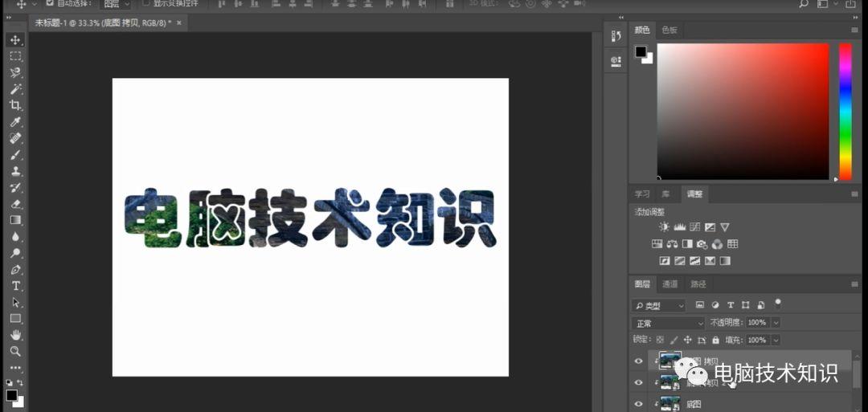
Task: Select the Hand tool
Action: pyautogui.click(x=15, y=335)
